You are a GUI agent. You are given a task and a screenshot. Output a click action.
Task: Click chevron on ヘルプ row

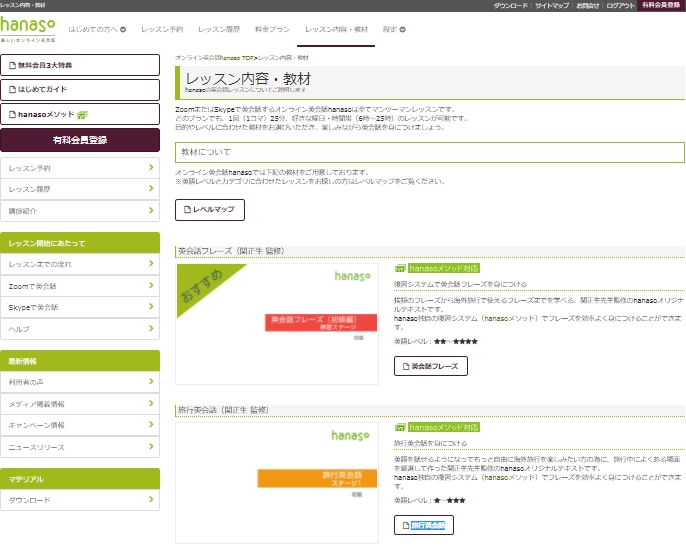point(151,328)
